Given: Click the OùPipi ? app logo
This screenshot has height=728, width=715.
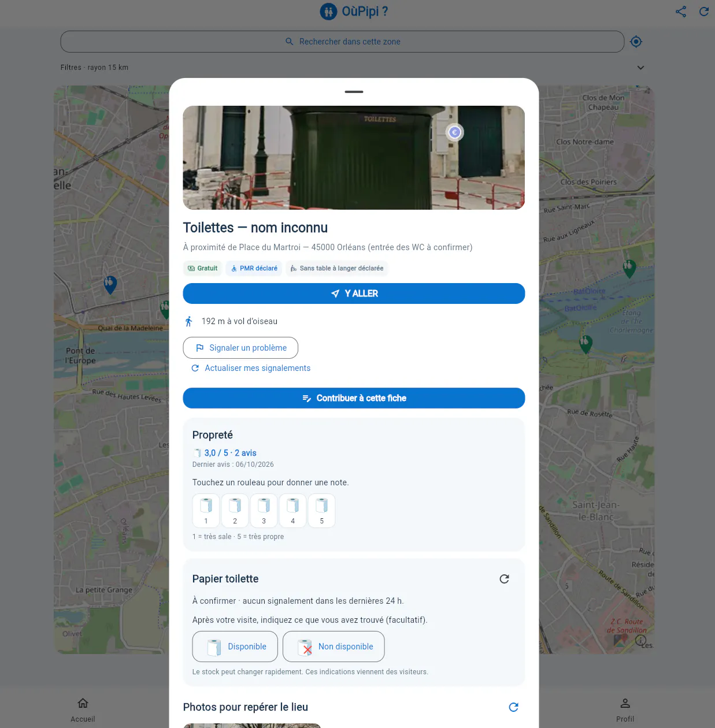Looking at the screenshot, I should tap(354, 12).
